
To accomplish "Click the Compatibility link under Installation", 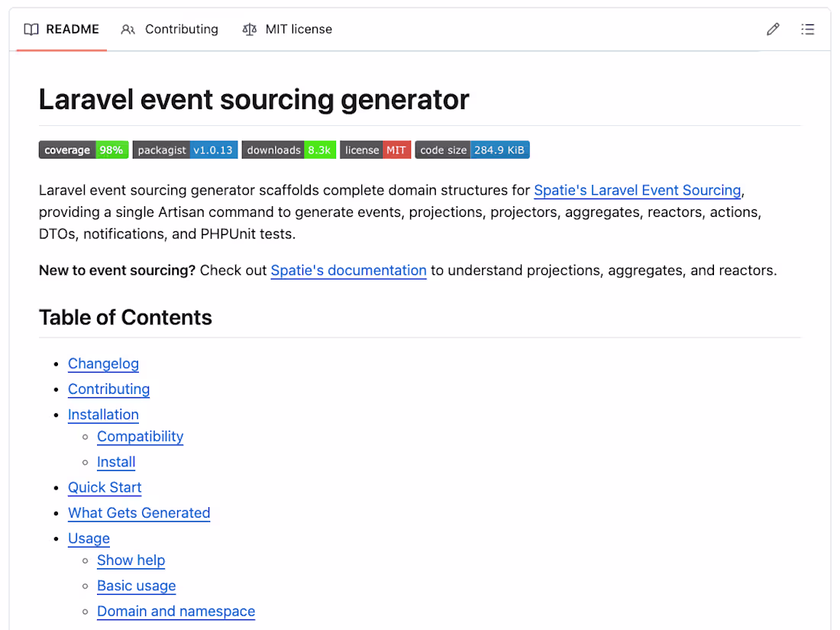I will [x=140, y=436].
